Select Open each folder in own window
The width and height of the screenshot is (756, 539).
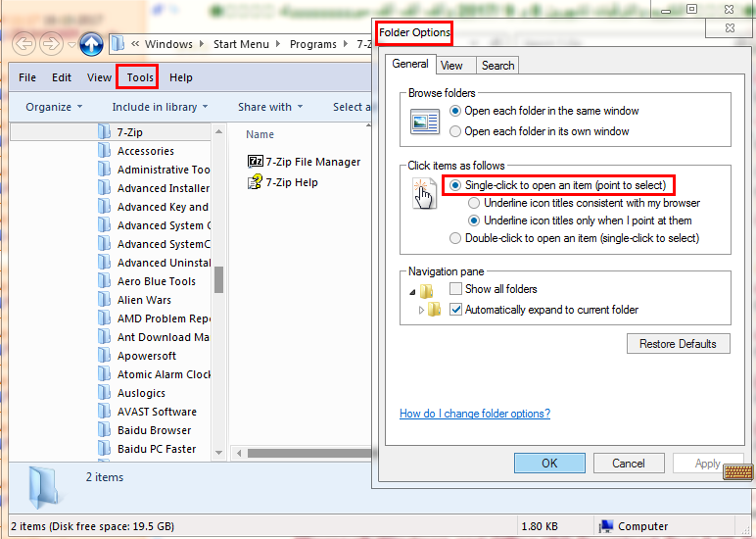pos(454,131)
